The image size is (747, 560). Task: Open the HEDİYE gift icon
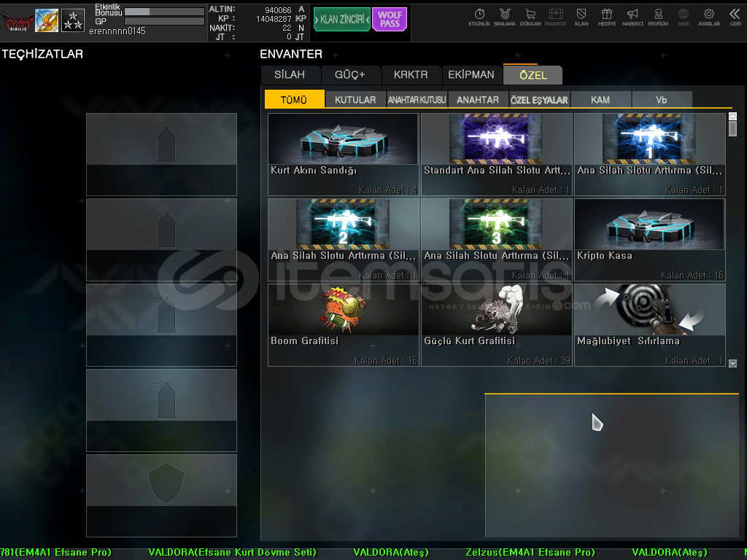[607, 17]
